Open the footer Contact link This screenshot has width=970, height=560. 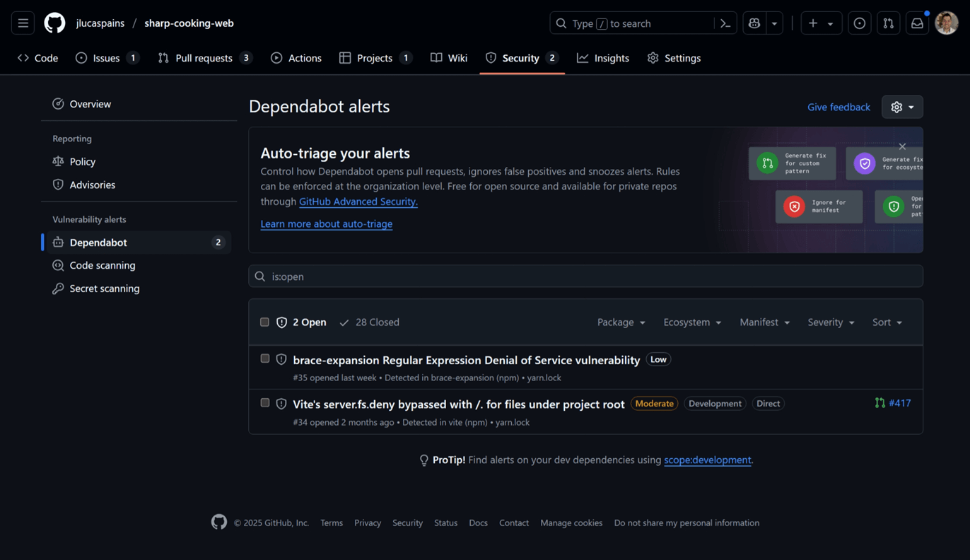click(514, 523)
